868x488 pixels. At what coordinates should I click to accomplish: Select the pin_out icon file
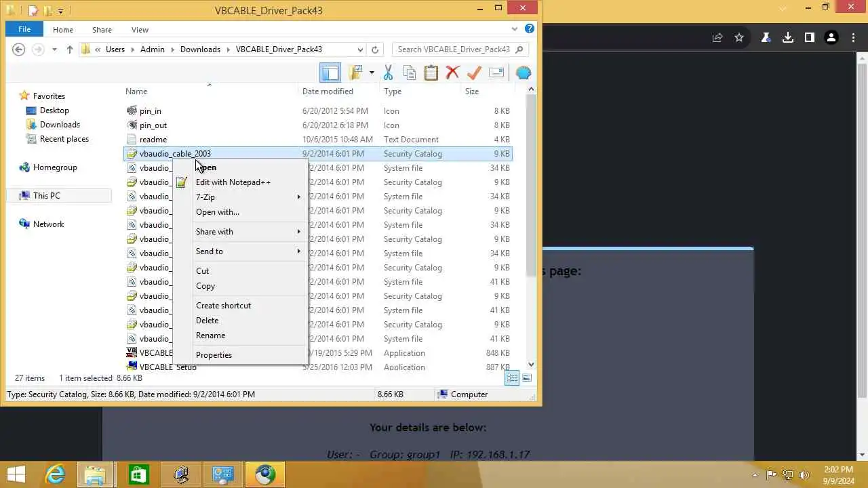point(153,125)
